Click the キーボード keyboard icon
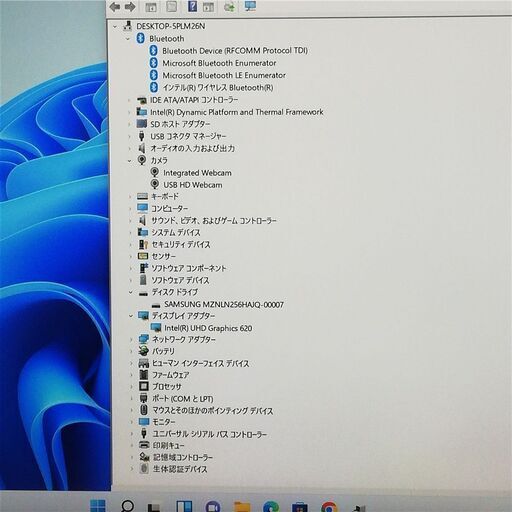Screen dimensions: 512x512 pos(142,196)
